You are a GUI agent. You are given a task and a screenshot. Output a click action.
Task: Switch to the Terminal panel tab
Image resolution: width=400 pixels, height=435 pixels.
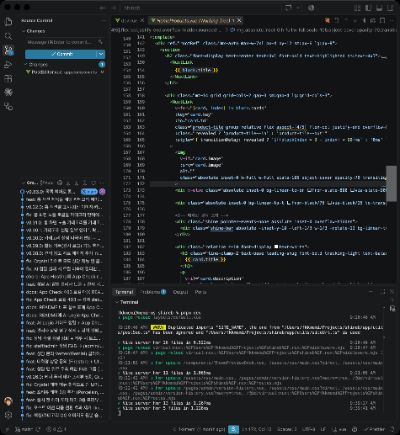point(124,292)
